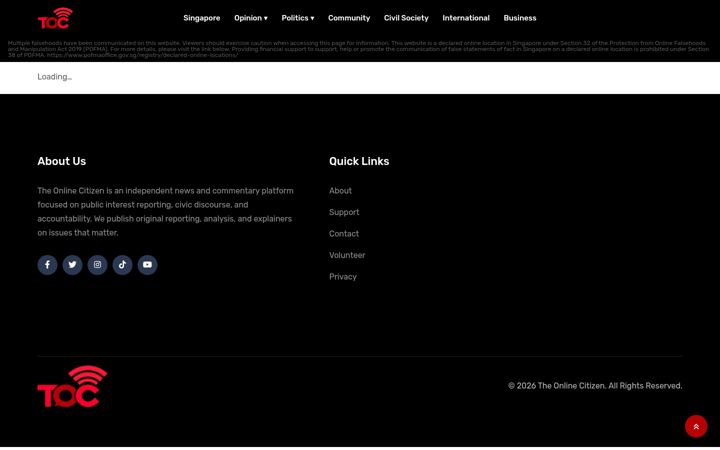Go to the Civil Society section

[x=406, y=18]
